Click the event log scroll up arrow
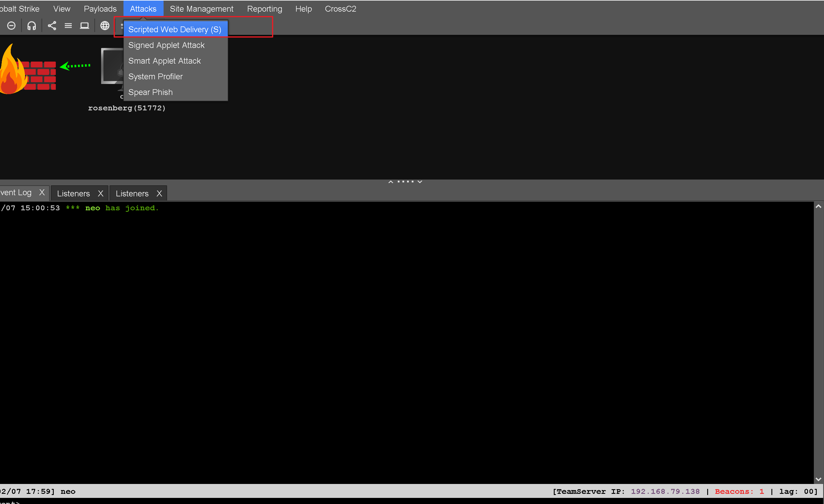Viewport: 824px width, 504px height. click(818, 206)
